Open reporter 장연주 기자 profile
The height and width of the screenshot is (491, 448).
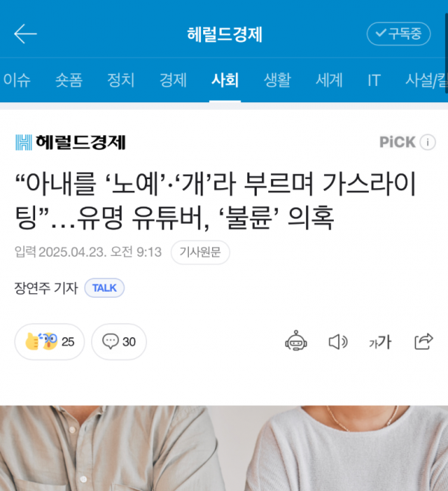[x=46, y=288]
